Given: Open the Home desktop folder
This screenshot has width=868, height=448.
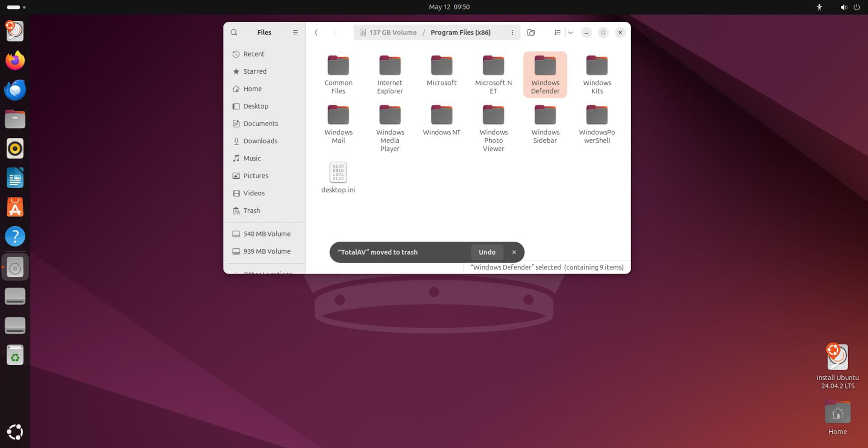Looking at the screenshot, I should coord(837,418).
